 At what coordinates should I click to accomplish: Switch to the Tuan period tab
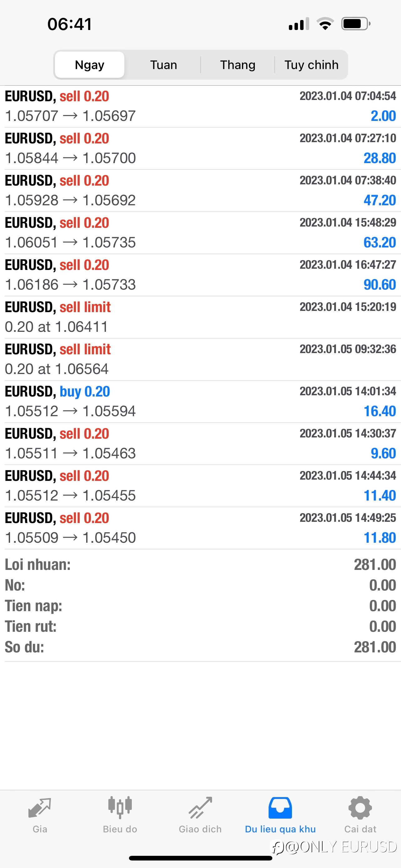click(x=164, y=65)
